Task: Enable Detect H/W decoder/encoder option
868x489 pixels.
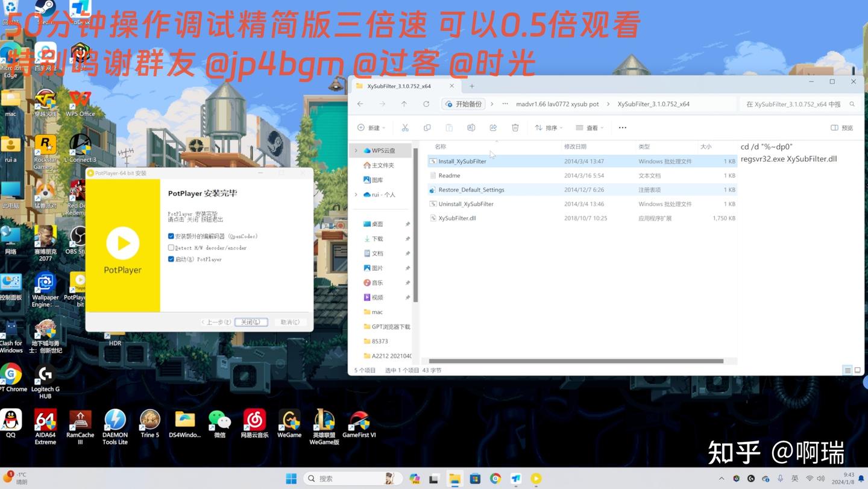Action: [x=171, y=248]
